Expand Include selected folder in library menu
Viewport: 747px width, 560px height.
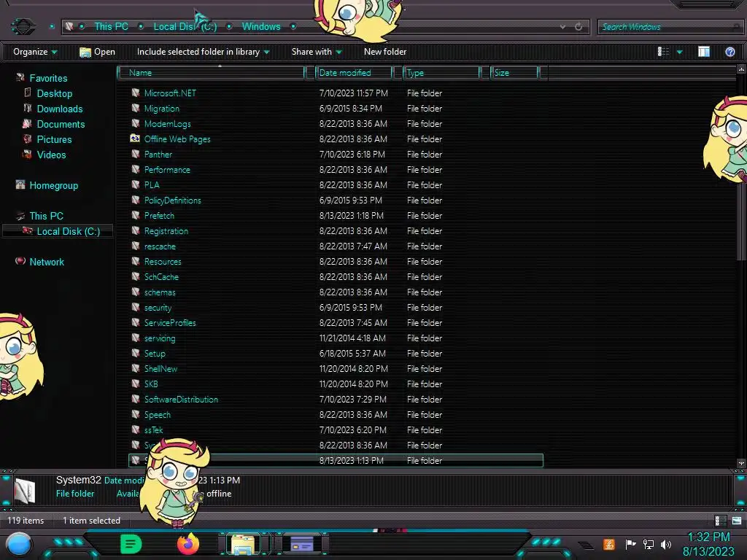click(204, 52)
